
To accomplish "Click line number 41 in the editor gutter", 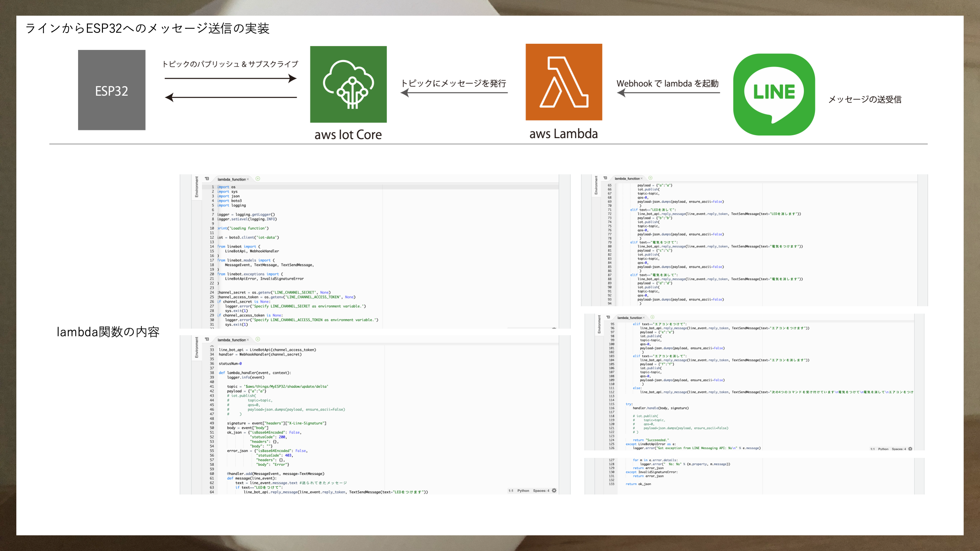I will pyautogui.click(x=211, y=386).
